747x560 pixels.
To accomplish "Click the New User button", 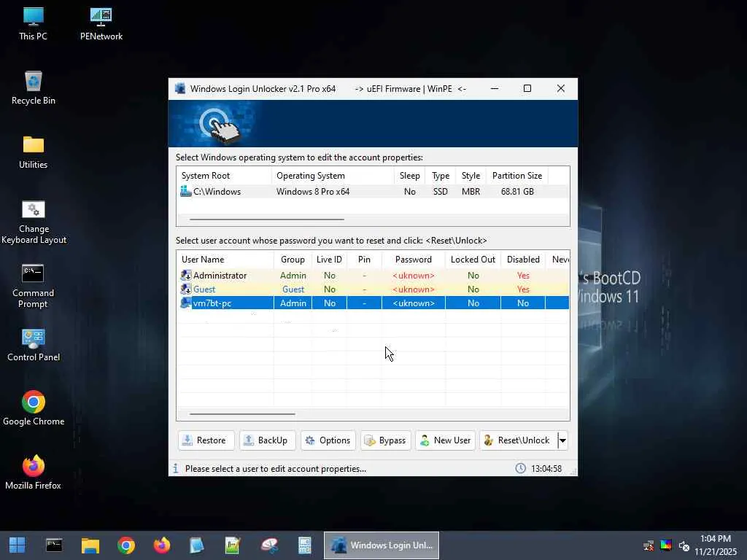I will [x=446, y=440].
